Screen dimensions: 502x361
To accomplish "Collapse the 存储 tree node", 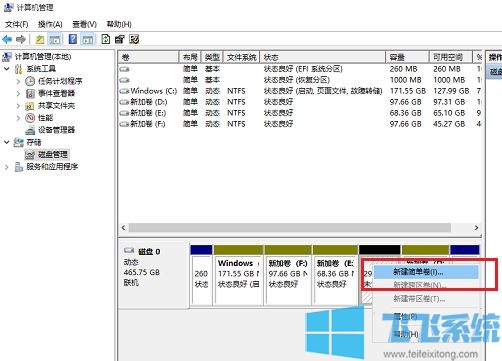I will pos(7,142).
